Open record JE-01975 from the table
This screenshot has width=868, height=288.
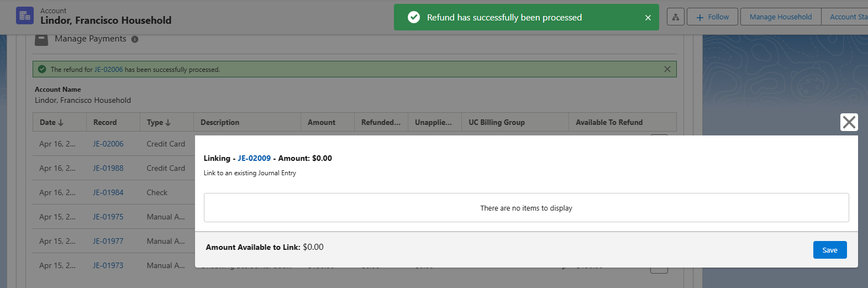click(108, 217)
